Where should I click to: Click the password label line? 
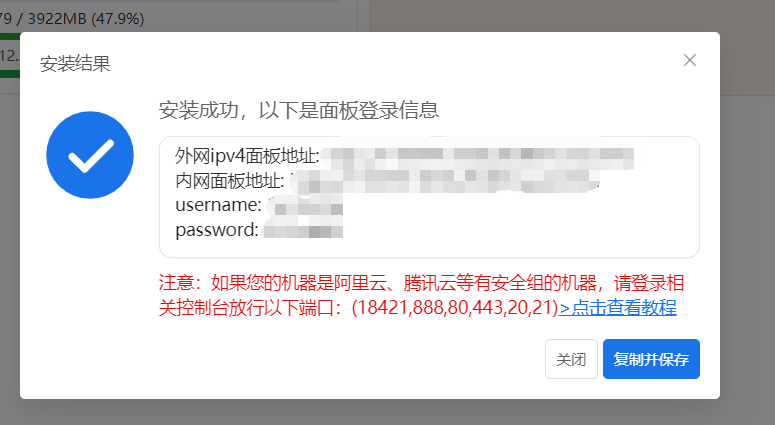(216, 230)
